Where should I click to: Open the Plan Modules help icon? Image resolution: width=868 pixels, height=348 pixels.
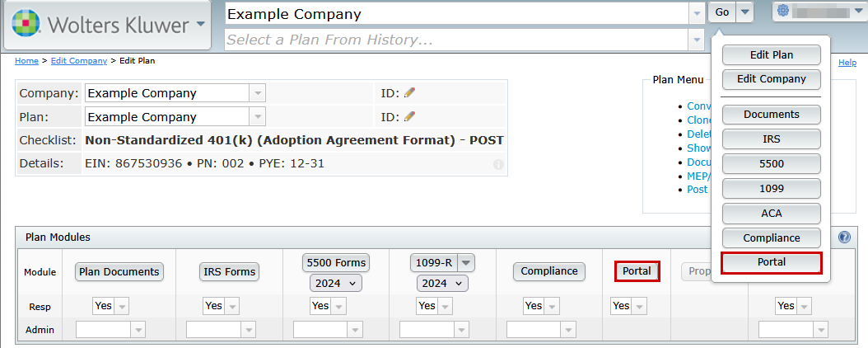[x=844, y=237]
